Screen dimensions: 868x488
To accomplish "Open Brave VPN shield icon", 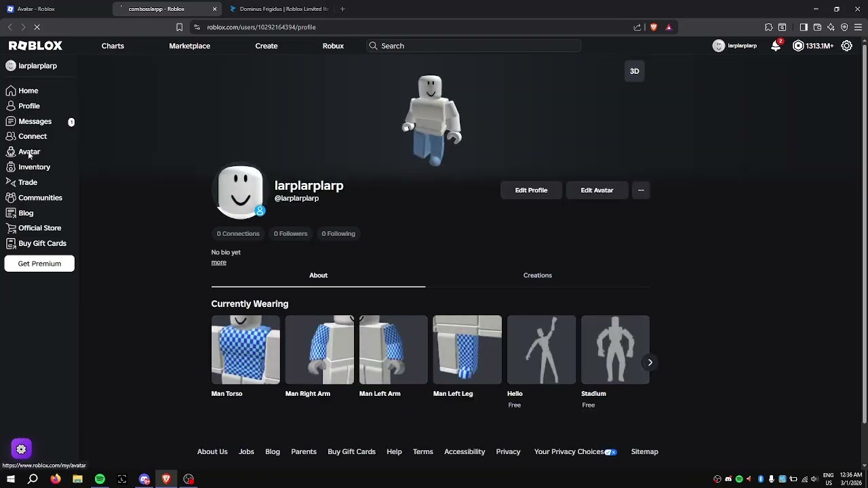I will point(844,27).
